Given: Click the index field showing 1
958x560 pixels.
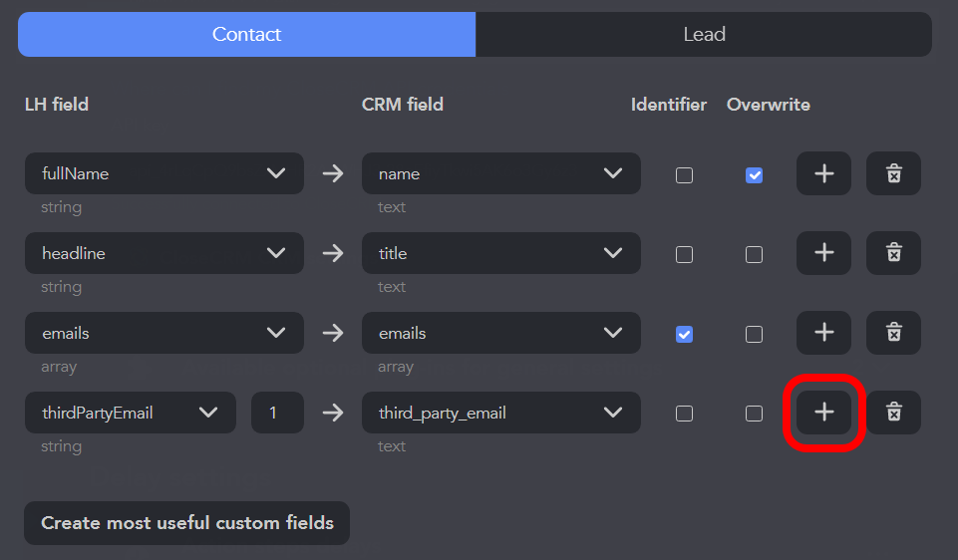Looking at the screenshot, I should coord(277,413).
